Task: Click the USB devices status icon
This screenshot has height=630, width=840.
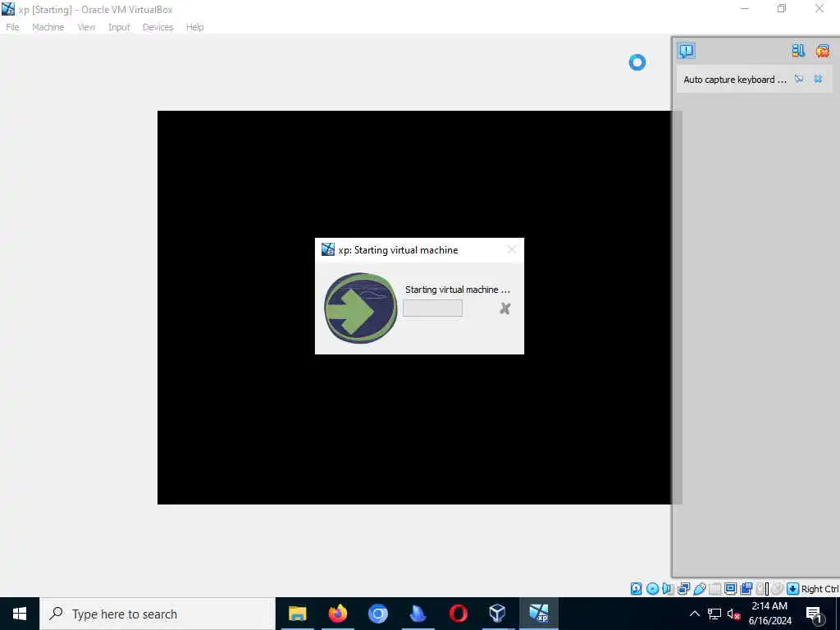Action: [700, 589]
